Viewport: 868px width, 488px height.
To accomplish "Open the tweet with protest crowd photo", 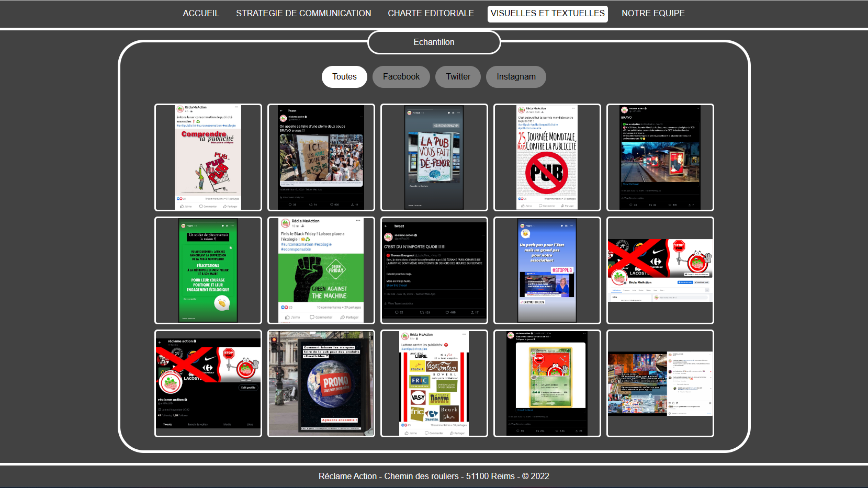I will pos(321,157).
